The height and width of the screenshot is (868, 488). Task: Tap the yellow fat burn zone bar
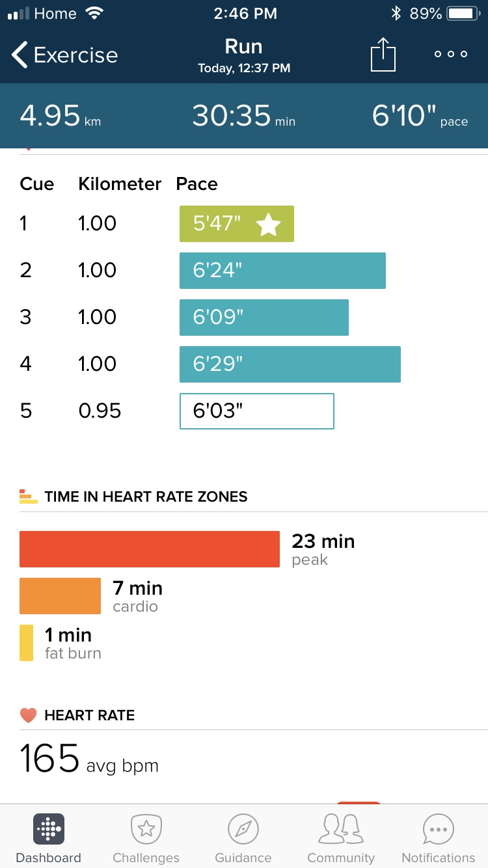pos(26,643)
